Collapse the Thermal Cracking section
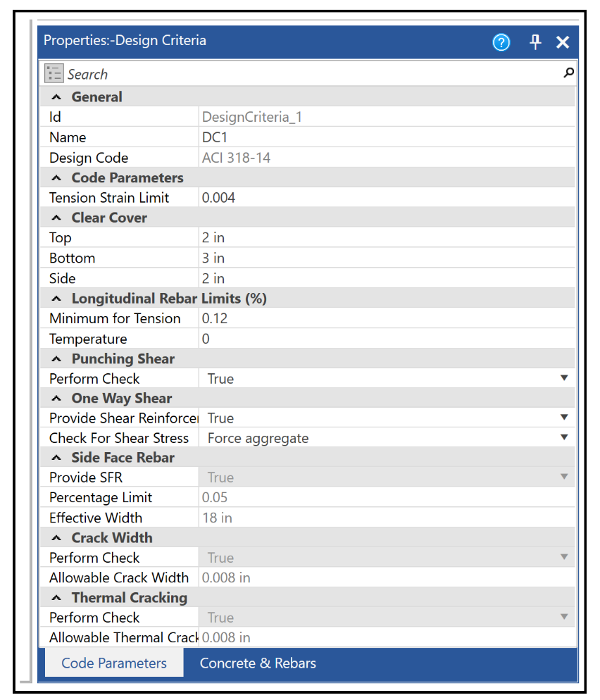Screen dimensions: 600x700 56,598
